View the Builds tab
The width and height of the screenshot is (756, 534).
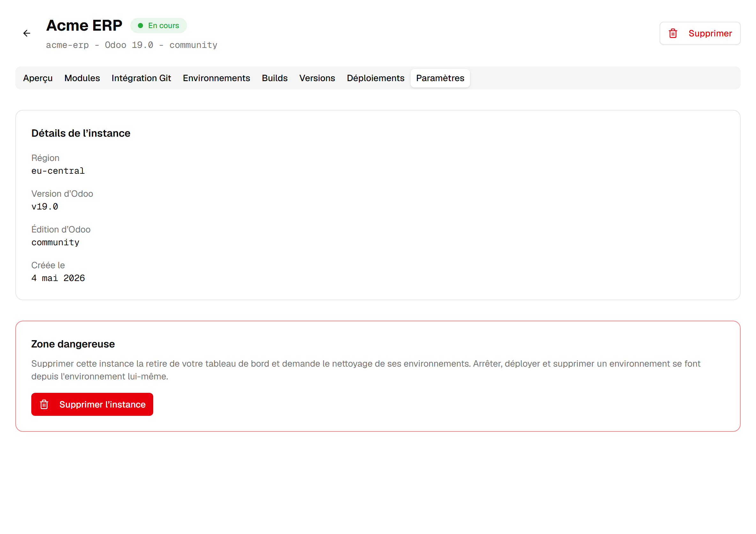pyautogui.click(x=275, y=78)
